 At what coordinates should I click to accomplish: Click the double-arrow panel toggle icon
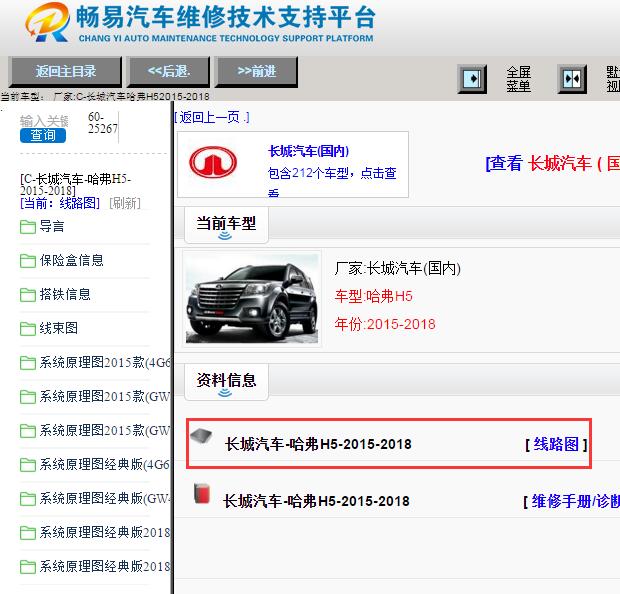[x=572, y=79]
